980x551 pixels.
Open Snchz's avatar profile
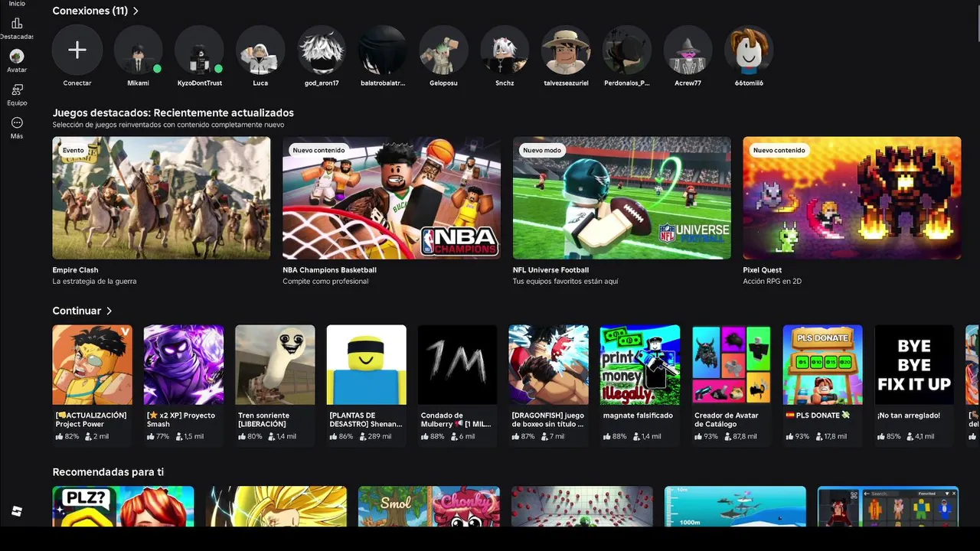coord(505,50)
